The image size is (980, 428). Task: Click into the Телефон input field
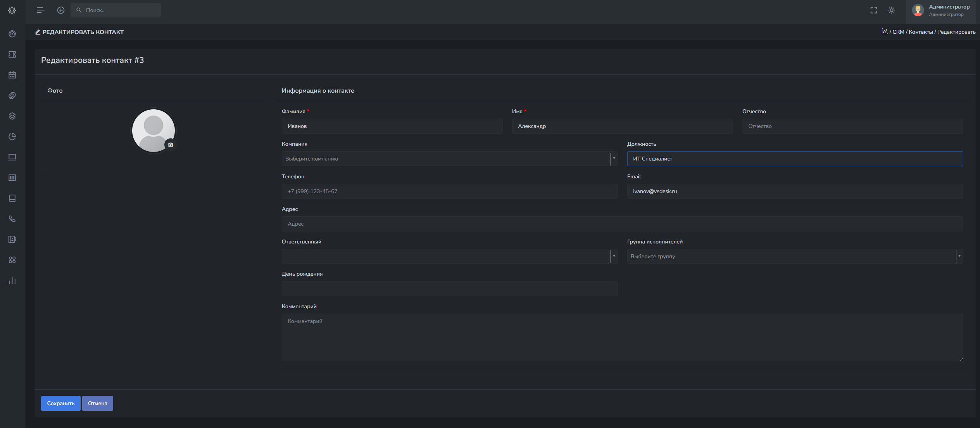(449, 192)
